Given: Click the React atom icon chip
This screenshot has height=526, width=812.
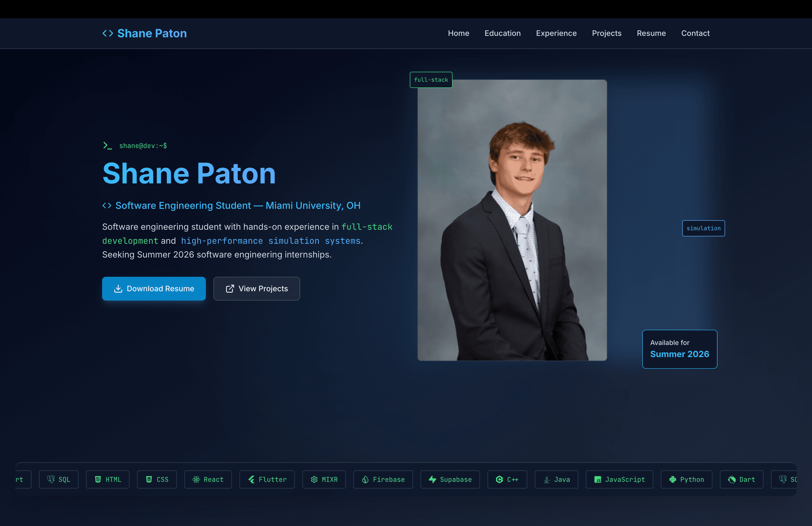Looking at the screenshot, I should (208, 479).
